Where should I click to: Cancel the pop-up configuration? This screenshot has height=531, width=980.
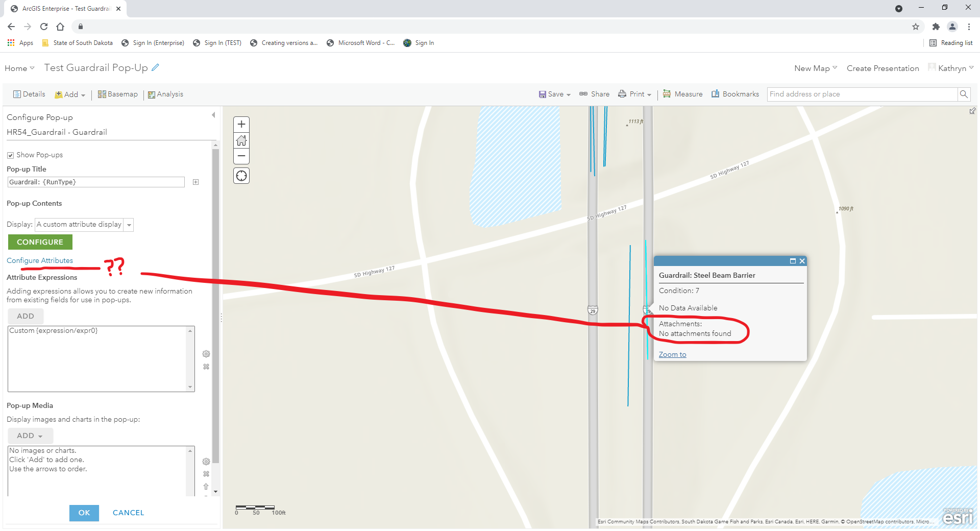coord(129,513)
